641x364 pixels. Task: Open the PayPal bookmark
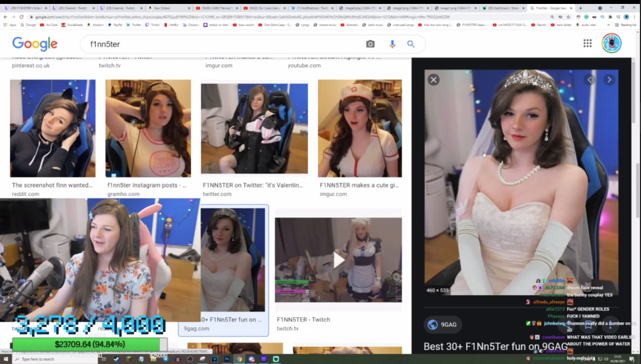tap(115, 25)
